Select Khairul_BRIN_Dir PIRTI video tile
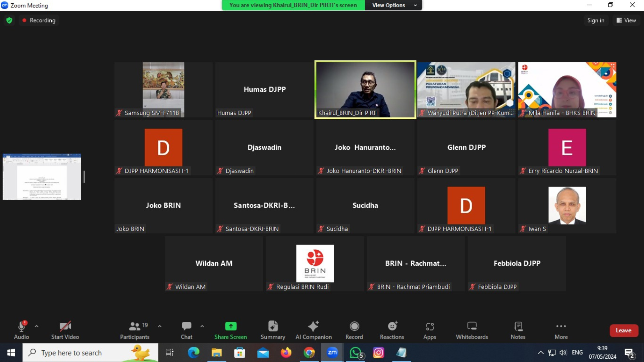 [x=365, y=89]
